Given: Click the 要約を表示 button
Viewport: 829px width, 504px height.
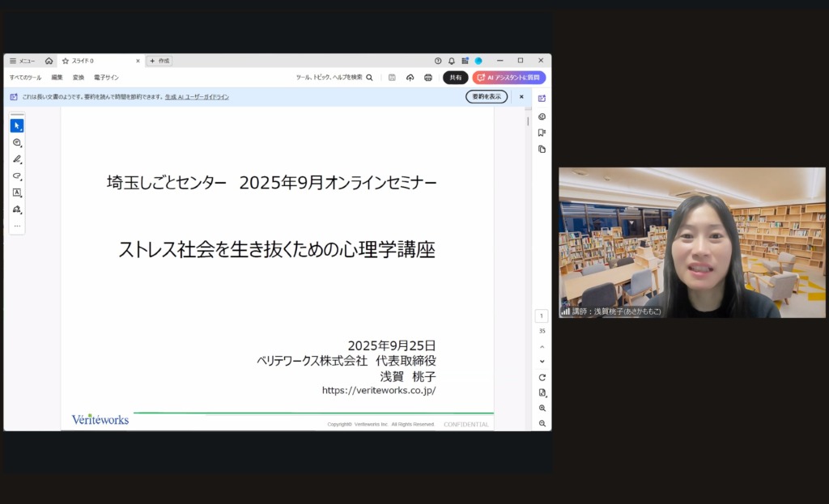Looking at the screenshot, I should coord(486,96).
